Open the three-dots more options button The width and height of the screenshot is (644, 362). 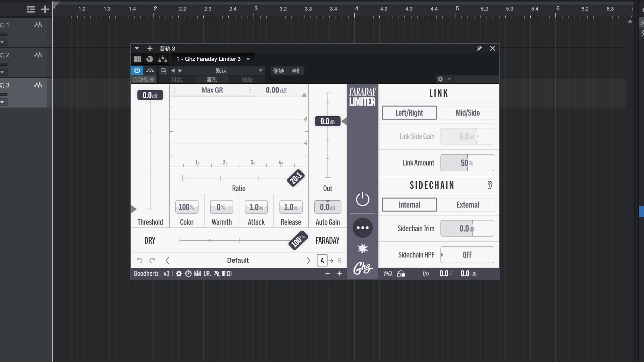(363, 228)
